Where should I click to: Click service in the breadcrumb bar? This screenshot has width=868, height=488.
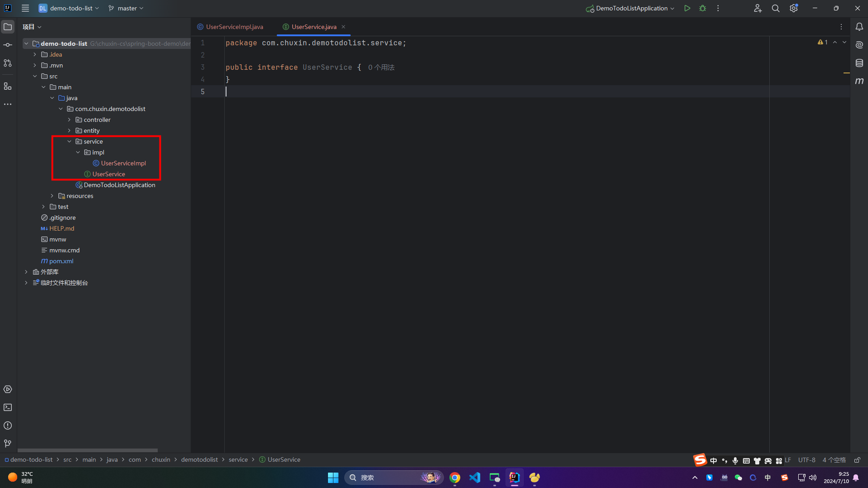238,459
